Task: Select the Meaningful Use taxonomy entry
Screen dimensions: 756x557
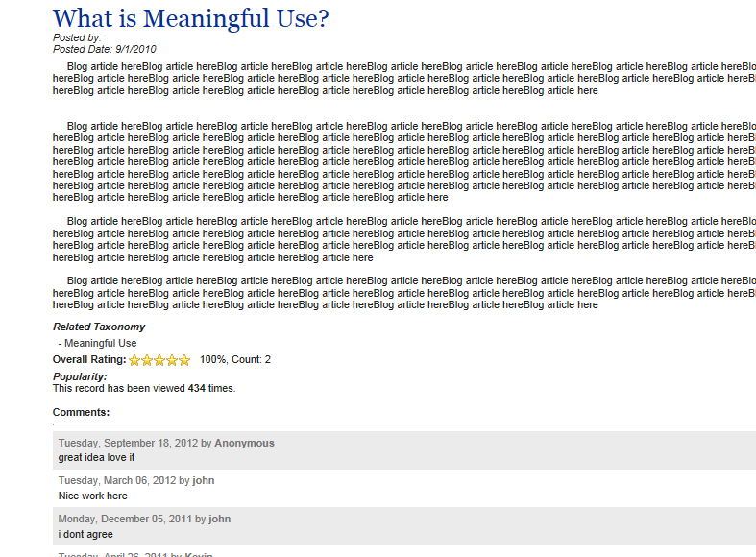Action: click(x=100, y=343)
